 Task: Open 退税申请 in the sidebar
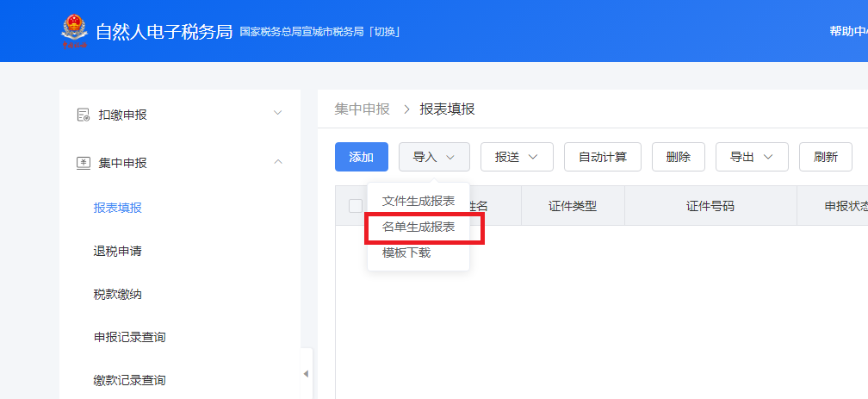117,252
